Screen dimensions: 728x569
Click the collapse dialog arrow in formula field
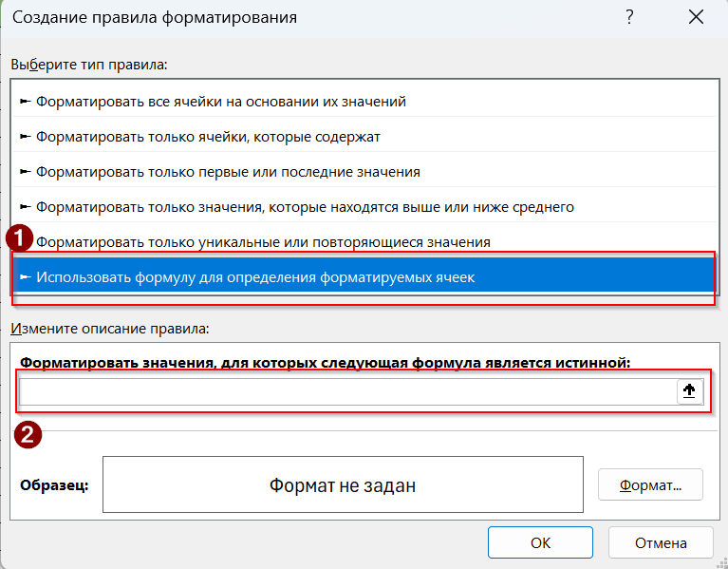point(689,391)
